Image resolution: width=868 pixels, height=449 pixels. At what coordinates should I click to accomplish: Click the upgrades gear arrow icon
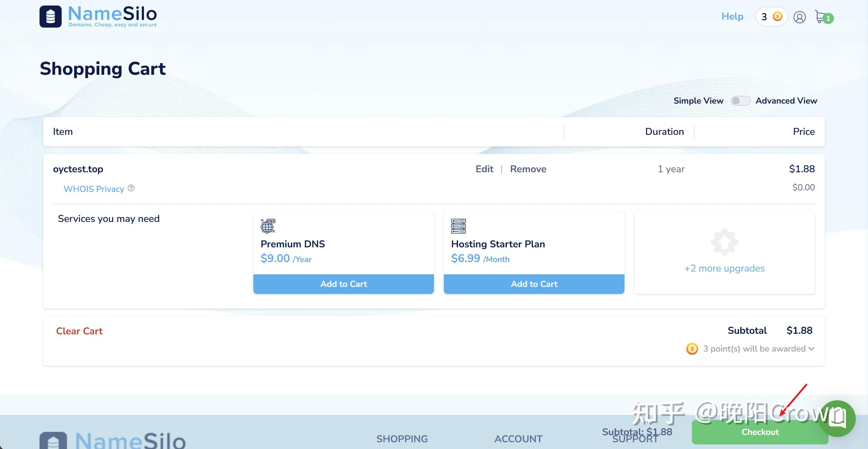(724, 242)
